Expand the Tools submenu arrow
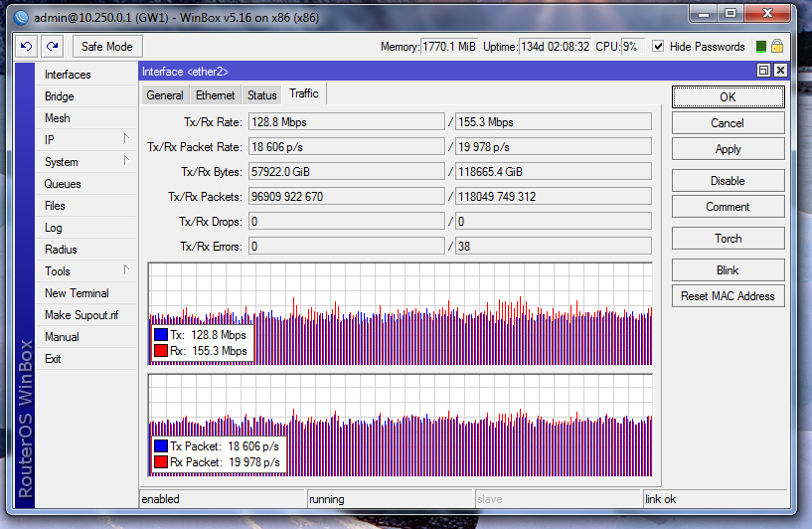 click(126, 269)
